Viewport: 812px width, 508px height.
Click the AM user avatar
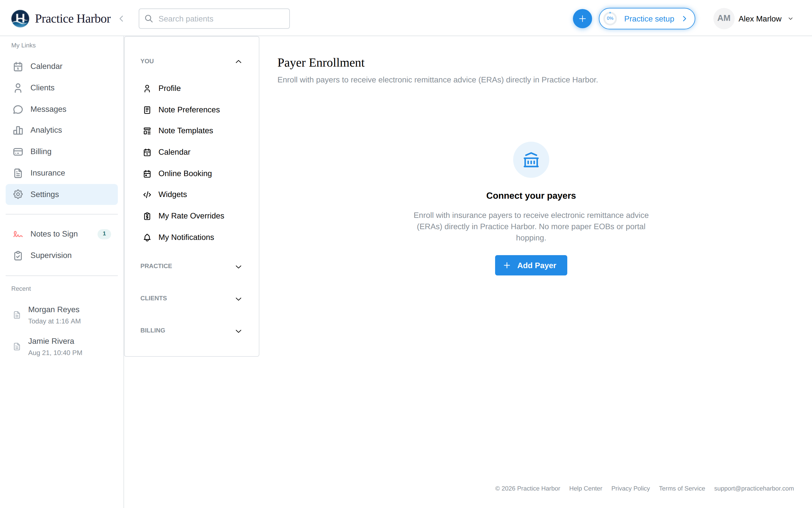[724, 18]
